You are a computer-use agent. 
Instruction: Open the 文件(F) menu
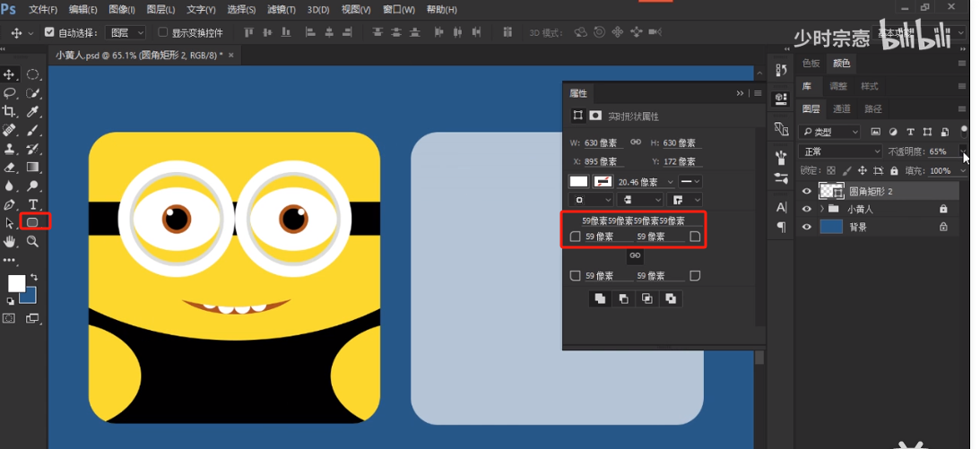[x=43, y=9]
